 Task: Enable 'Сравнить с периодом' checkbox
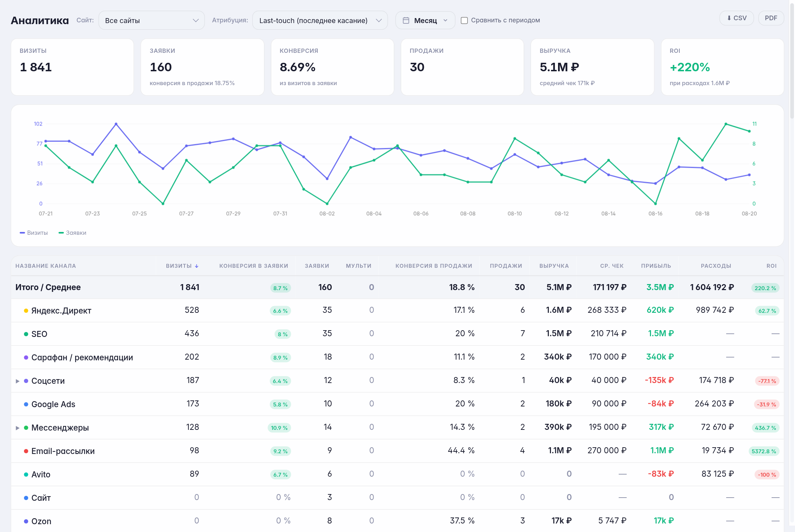tap(464, 21)
